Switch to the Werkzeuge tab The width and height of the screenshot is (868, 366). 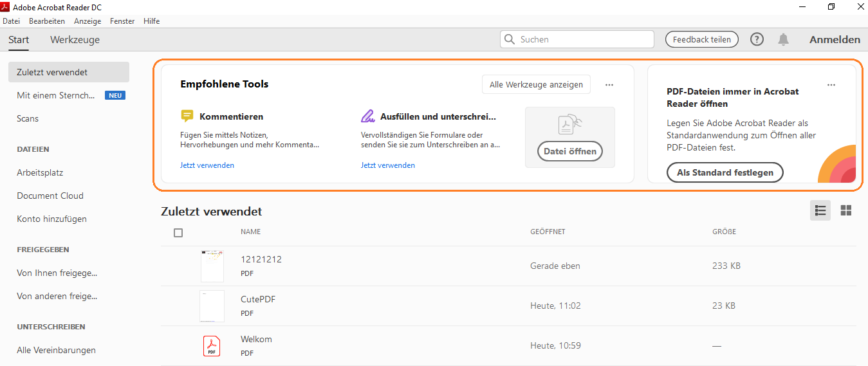coord(75,40)
